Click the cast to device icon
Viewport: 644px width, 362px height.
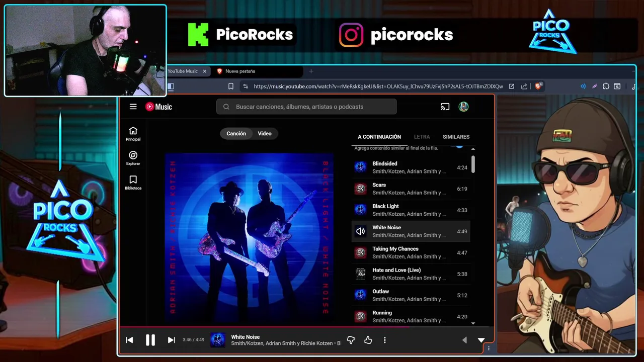445,107
